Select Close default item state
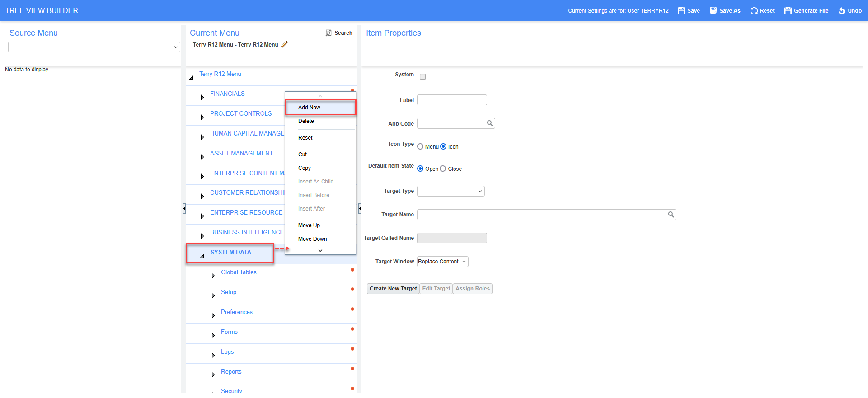 [443, 169]
